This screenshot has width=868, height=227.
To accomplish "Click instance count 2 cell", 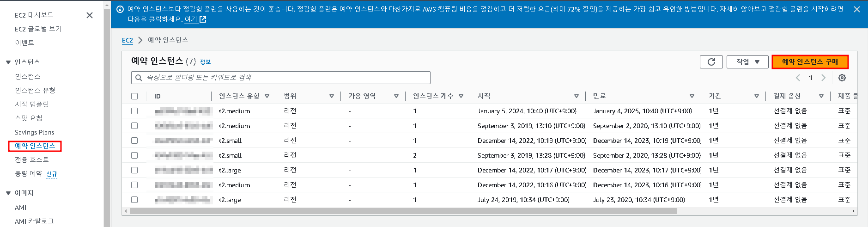I will (415, 155).
